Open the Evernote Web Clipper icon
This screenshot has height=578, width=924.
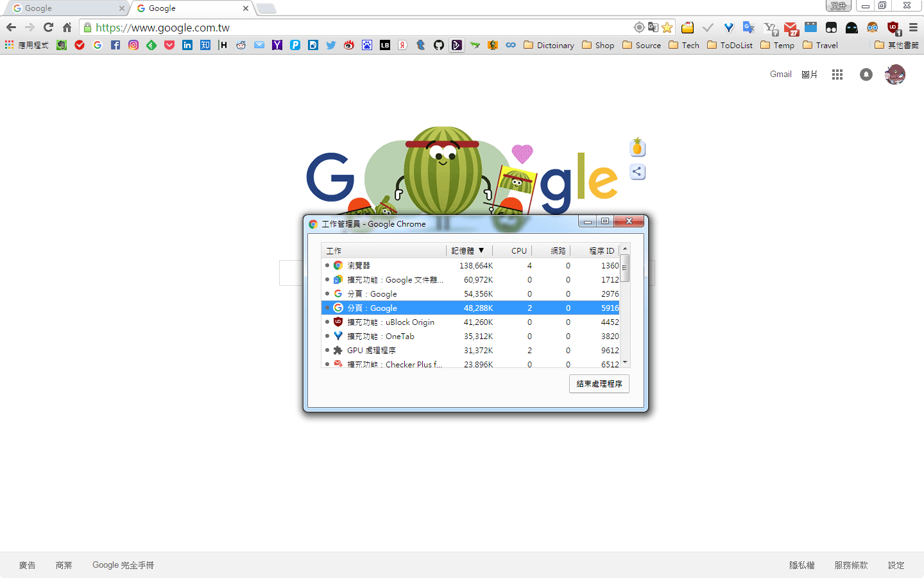tap(60, 45)
